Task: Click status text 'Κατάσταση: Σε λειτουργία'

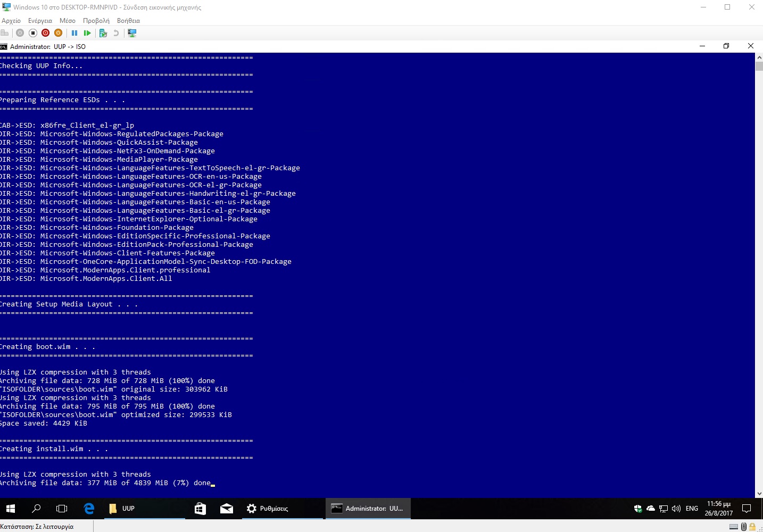Action: 37,527
